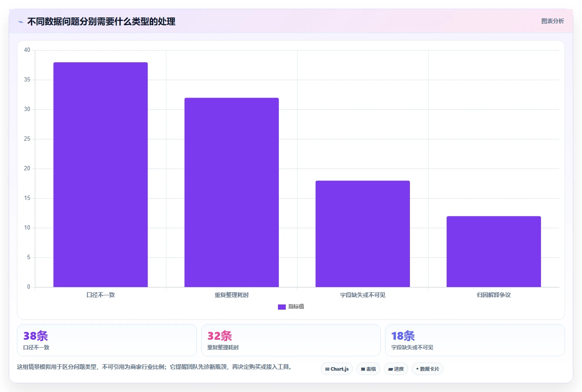
Task: Click the 归因解释争议 x-axis label
Action: coord(494,295)
